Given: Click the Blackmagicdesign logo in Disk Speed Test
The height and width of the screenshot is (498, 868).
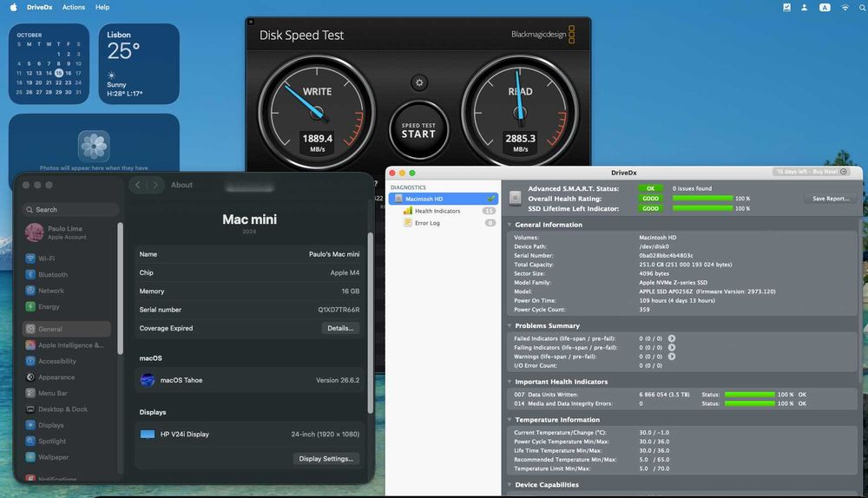Looking at the screenshot, I should [x=543, y=35].
